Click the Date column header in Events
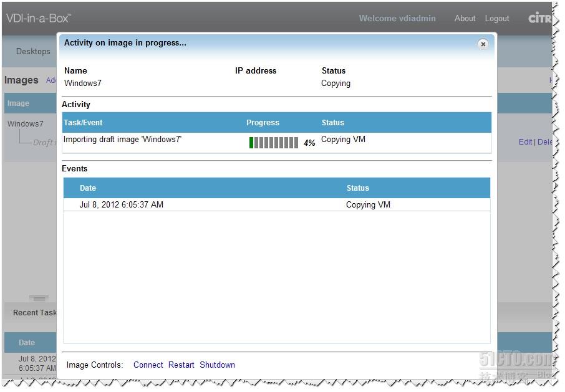 click(88, 188)
